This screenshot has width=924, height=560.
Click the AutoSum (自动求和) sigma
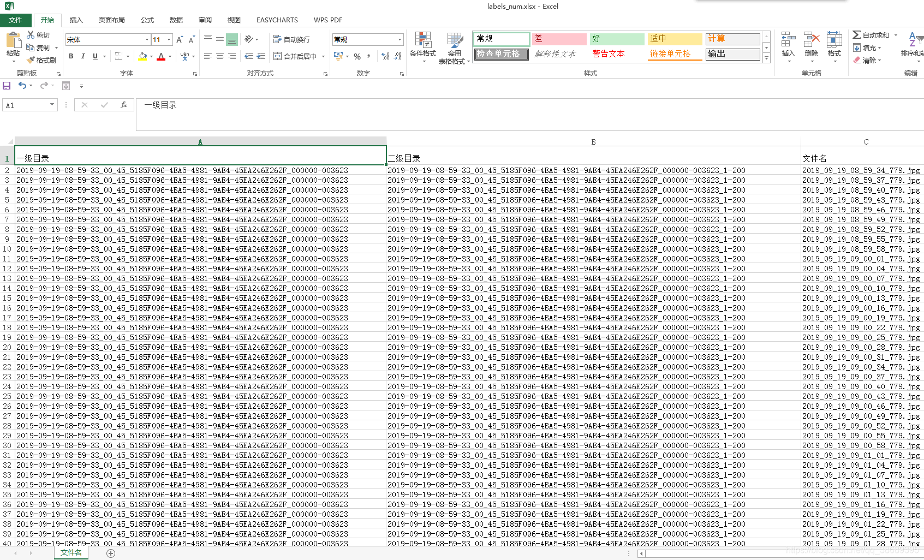(856, 35)
